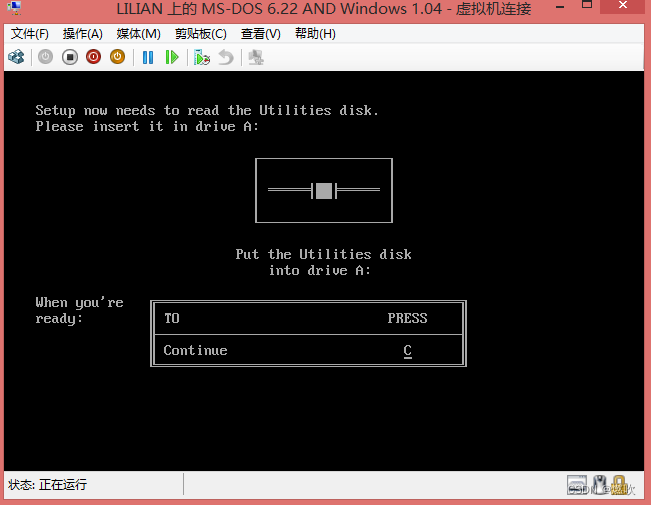This screenshot has height=505, width=651.
Task: Click the underlined C key label
Action: pyautogui.click(x=408, y=351)
